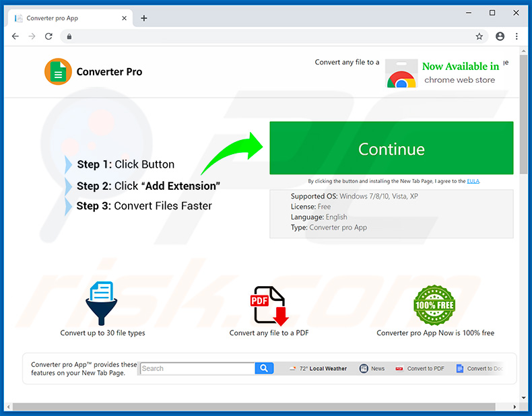Open the Chrome three-dot menu
Screen dimensions: 532x416
click(517, 36)
